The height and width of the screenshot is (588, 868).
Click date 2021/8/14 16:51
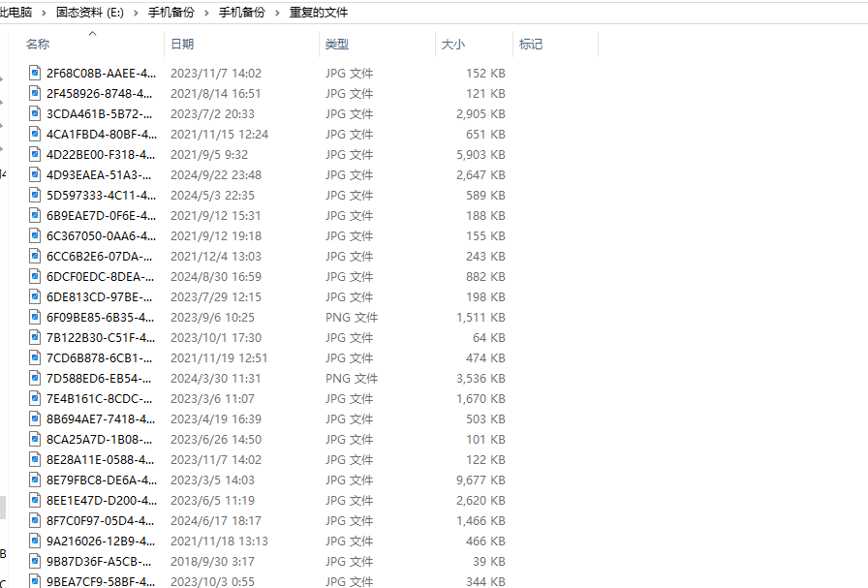tap(215, 94)
